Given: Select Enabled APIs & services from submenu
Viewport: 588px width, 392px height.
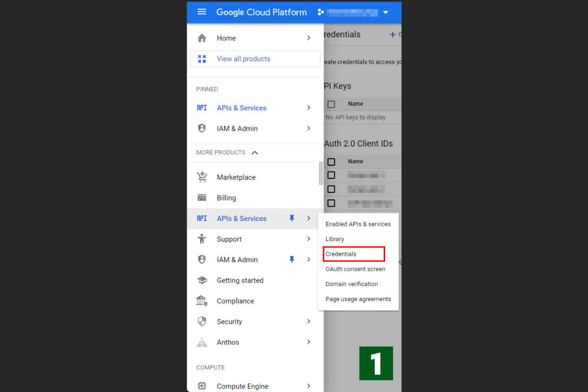Looking at the screenshot, I should tap(358, 224).
